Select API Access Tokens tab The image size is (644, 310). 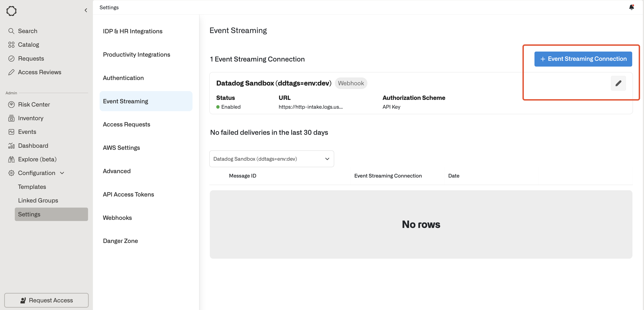(x=128, y=194)
